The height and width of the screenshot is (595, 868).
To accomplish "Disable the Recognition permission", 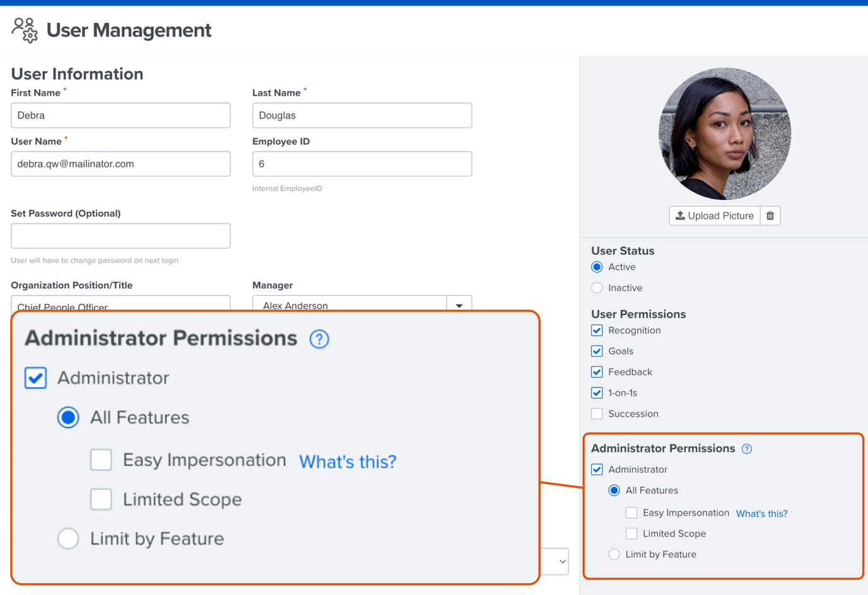I will (x=596, y=330).
